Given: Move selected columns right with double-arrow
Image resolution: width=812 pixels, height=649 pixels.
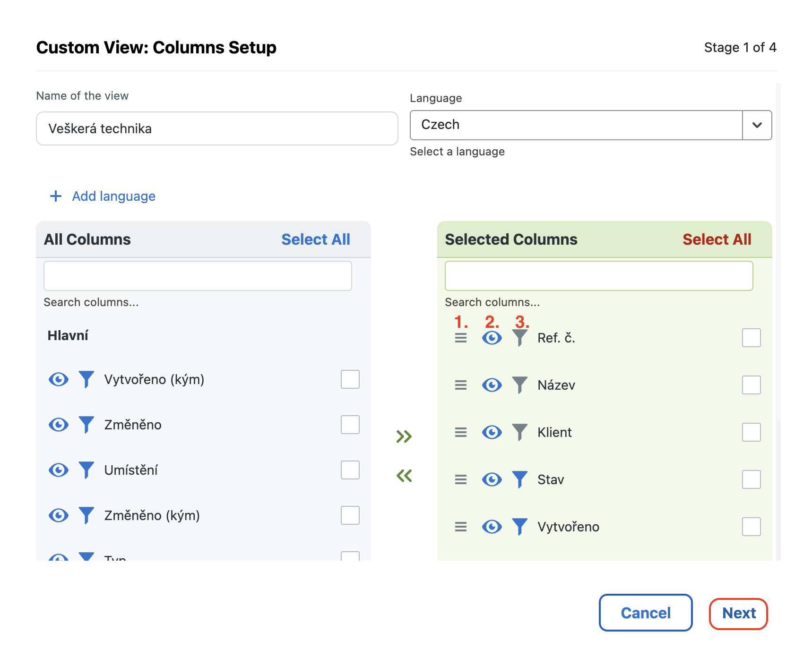Looking at the screenshot, I should click(404, 436).
